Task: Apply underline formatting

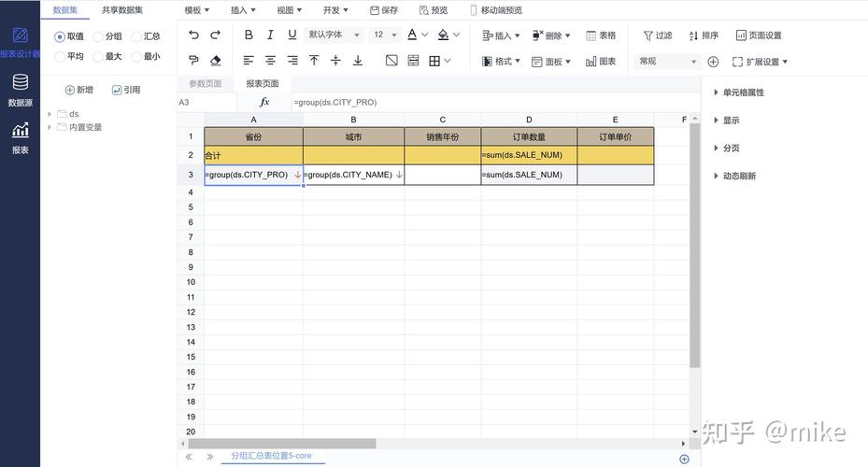Action: [292, 35]
